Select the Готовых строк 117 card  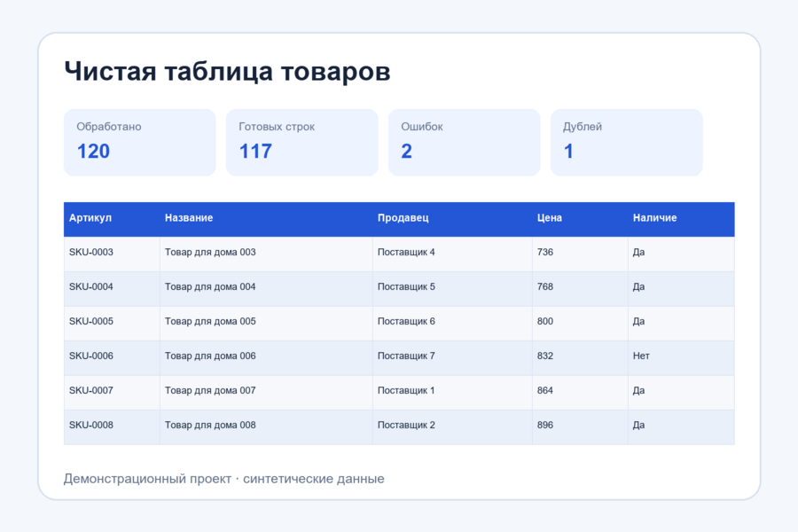[x=301, y=143]
